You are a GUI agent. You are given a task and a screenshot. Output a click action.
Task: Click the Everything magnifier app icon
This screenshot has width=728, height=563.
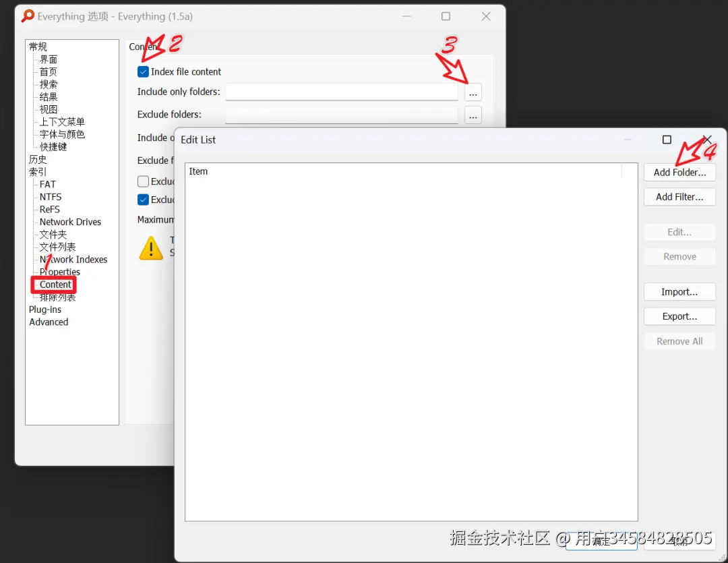(x=28, y=16)
